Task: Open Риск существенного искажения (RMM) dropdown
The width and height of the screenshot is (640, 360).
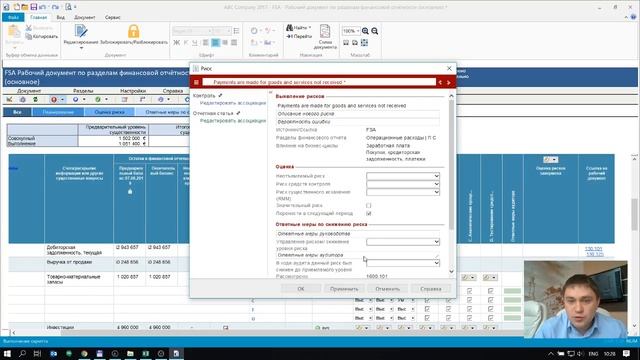Action: (403, 192)
